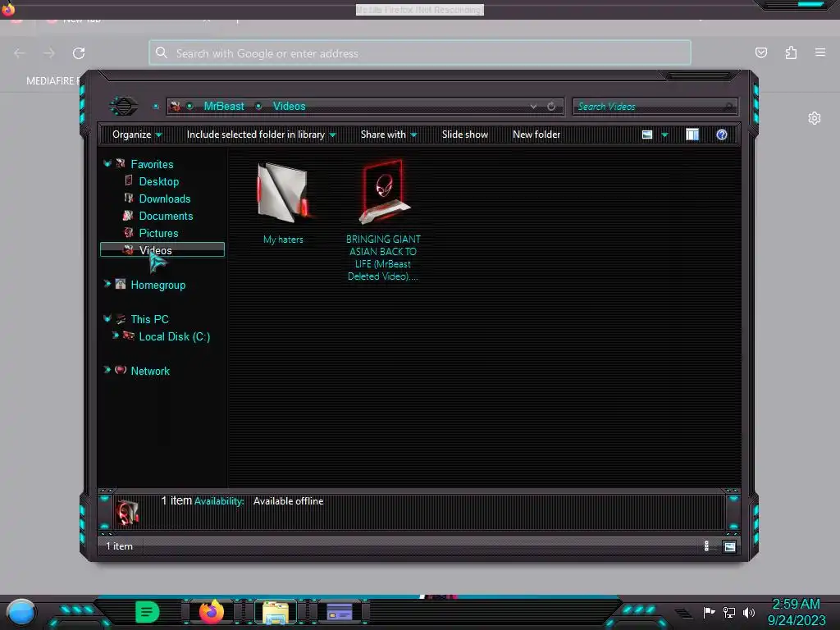Click the Firefox address bar
Viewport: 840px width, 630px height.
click(x=420, y=52)
